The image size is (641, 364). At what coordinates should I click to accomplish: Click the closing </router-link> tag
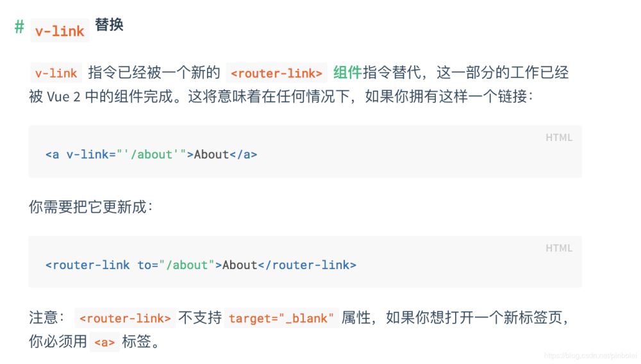click(x=306, y=265)
